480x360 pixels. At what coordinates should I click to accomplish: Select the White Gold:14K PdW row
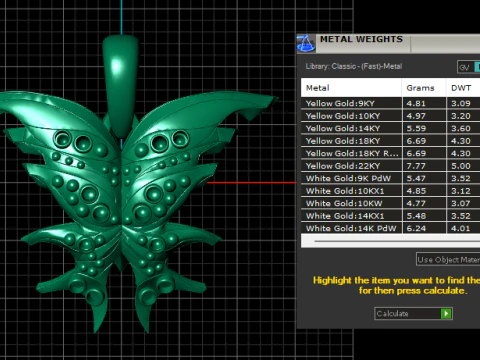pyautogui.click(x=390, y=228)
